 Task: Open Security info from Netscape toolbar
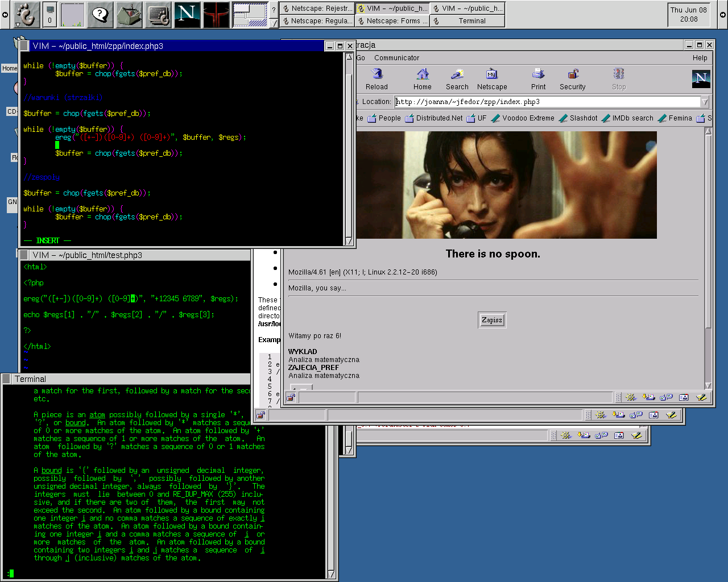point(572,79)
